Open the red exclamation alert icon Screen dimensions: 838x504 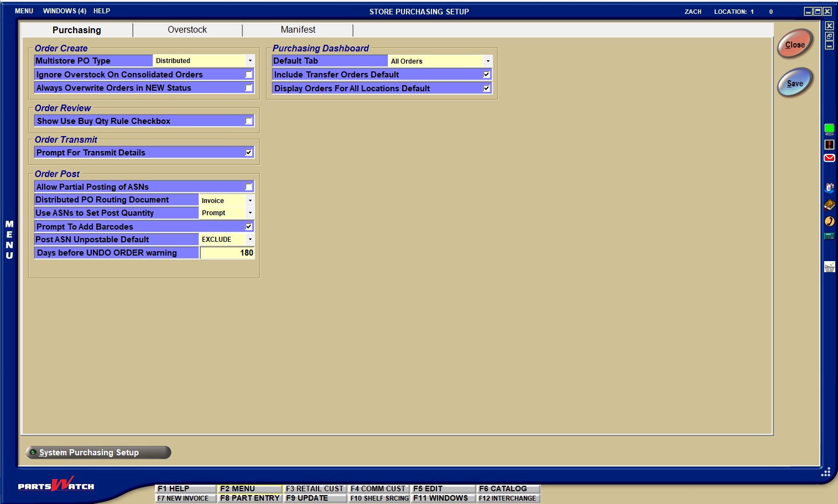click(829, 144)
